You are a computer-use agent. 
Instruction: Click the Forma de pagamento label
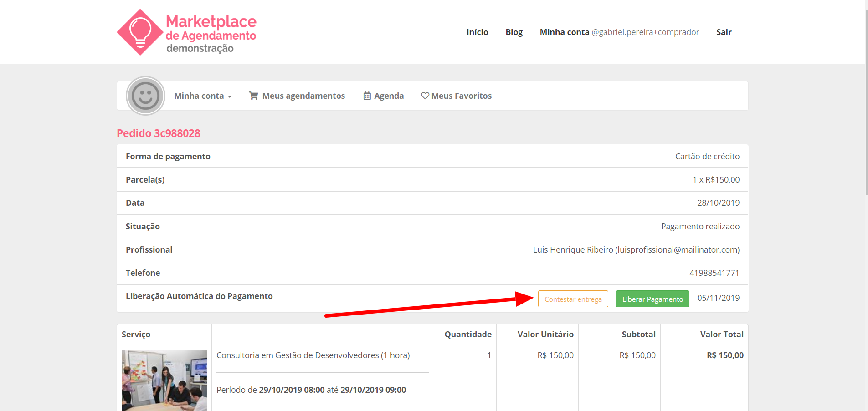168,156
